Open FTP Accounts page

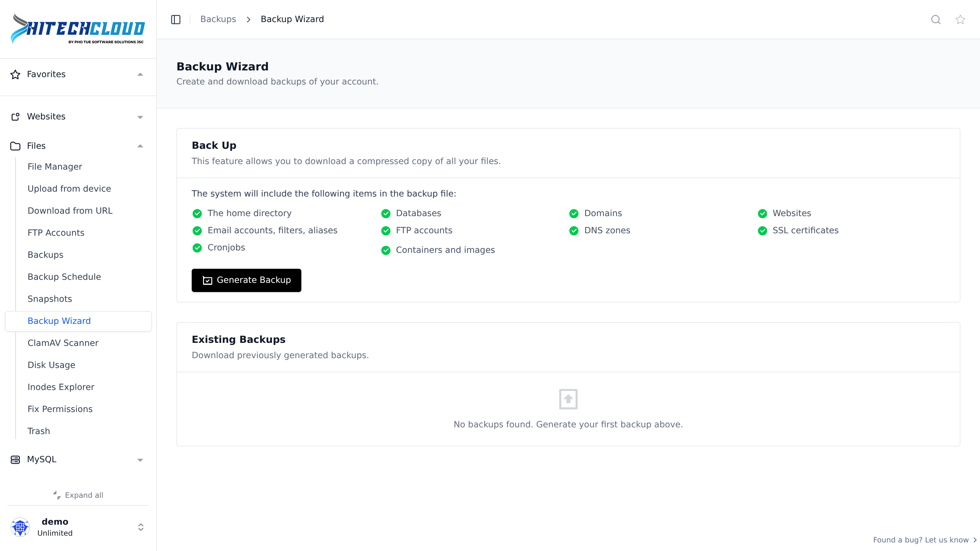tap(56, 233)
